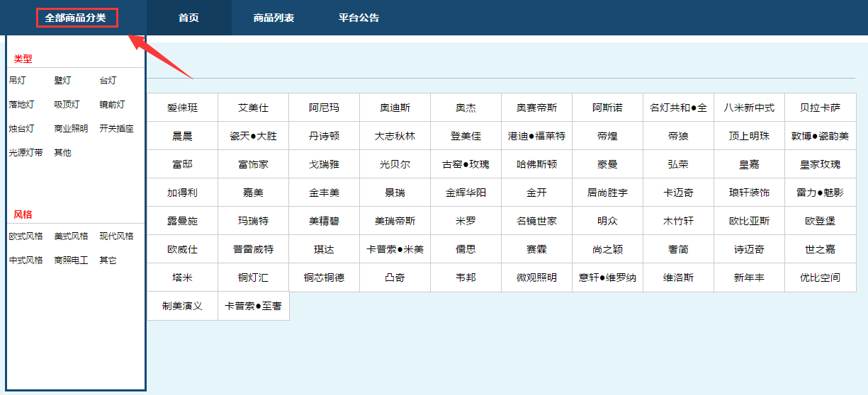Screen dimensions: 868x395
Task: Click the 卡普索●至奢 brand
Action: [x=253, y=306]
